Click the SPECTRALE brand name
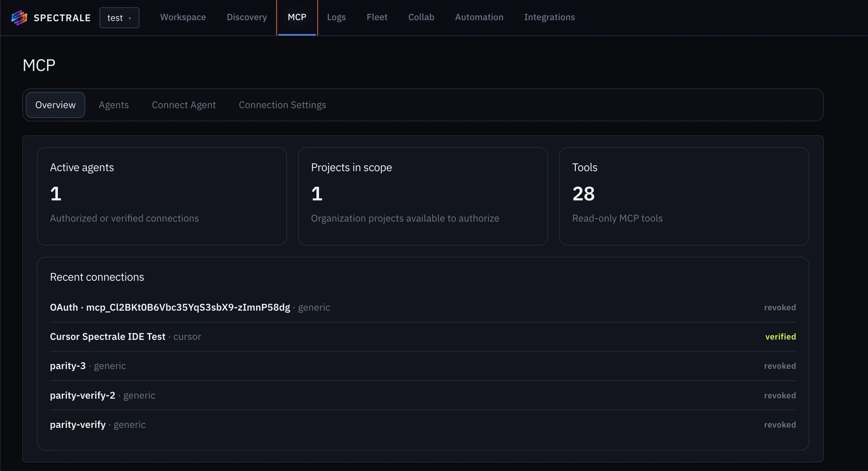 [x=62, y=18]
